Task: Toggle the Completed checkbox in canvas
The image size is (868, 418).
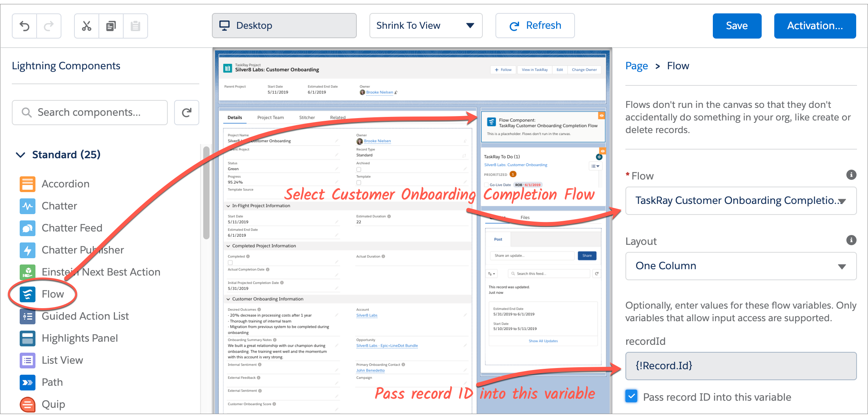Action: [230, 263]
